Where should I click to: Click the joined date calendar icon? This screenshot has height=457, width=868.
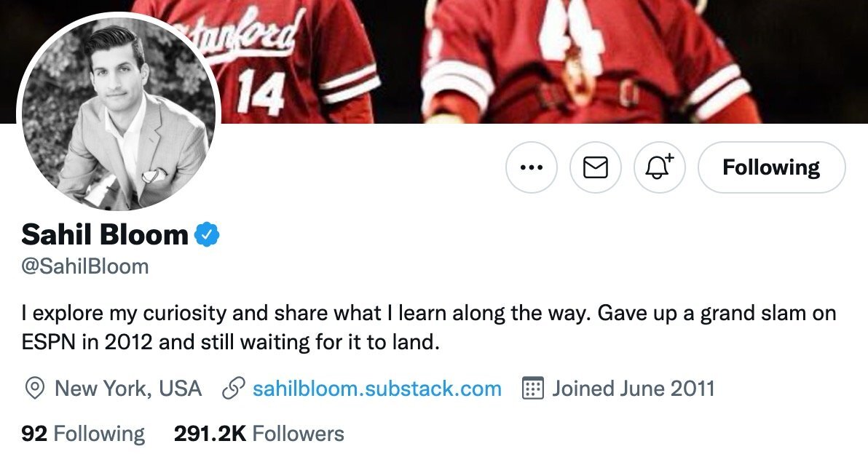(534, 389)
